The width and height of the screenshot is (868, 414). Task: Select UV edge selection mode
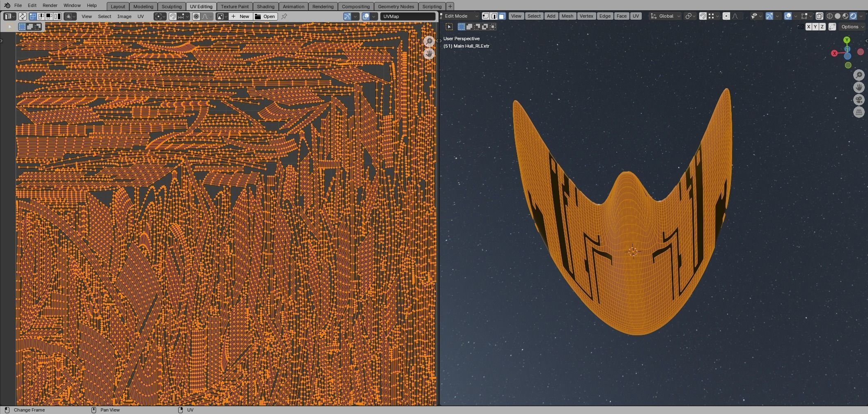41,16
